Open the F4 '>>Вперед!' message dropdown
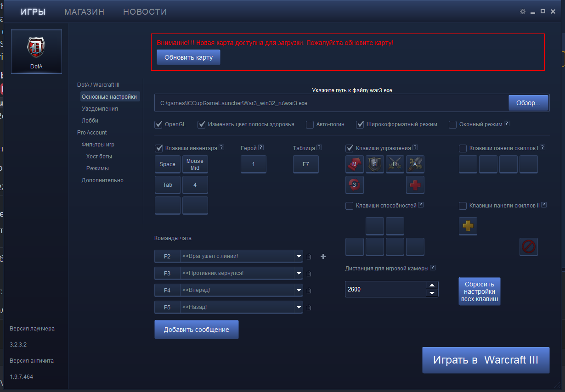This screenshot has height=392, width=565. point(299,290)
